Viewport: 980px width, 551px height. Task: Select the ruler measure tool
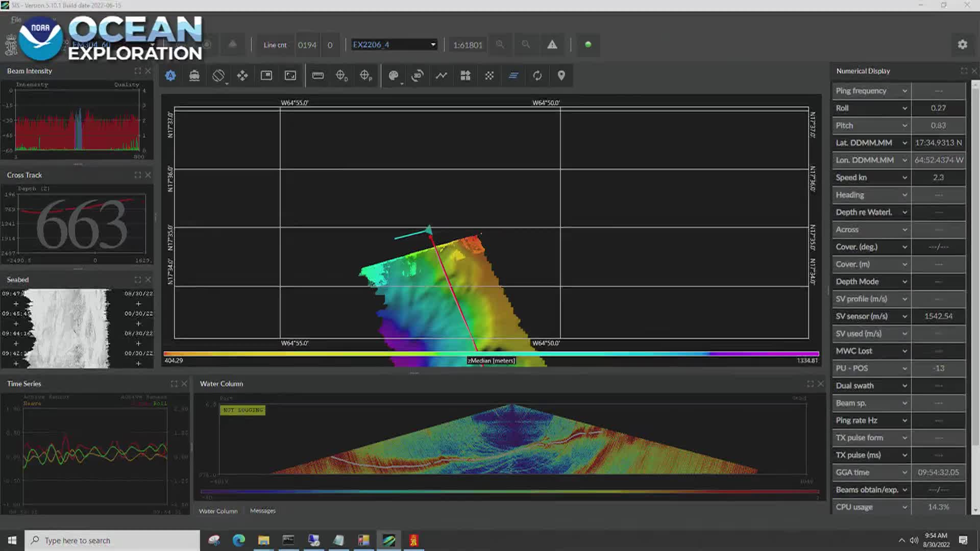coord(318,76)
